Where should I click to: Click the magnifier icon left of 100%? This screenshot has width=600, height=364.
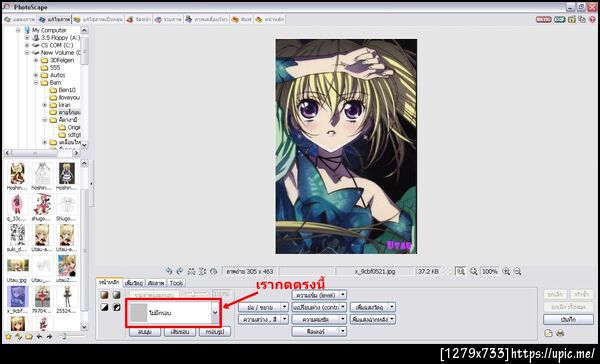[473, 271]
